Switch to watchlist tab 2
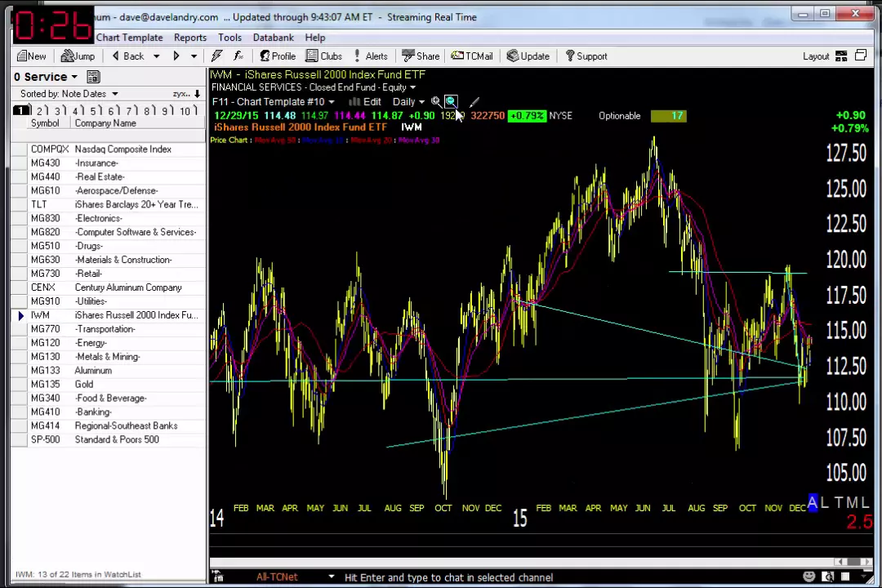This screenshot has height=588, width=882. (41, 110)
